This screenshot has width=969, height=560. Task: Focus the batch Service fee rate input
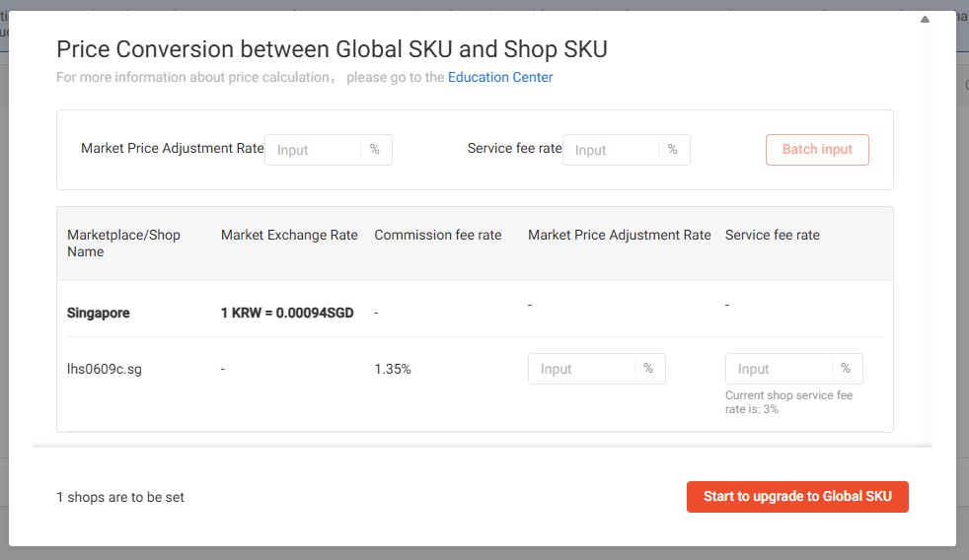coord(626,150)
